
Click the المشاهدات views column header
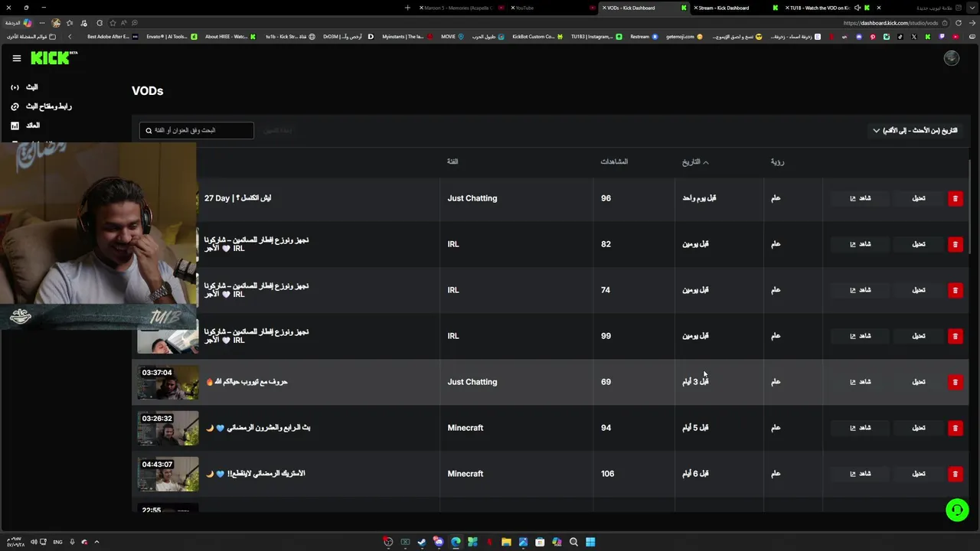tap(614, 161)
